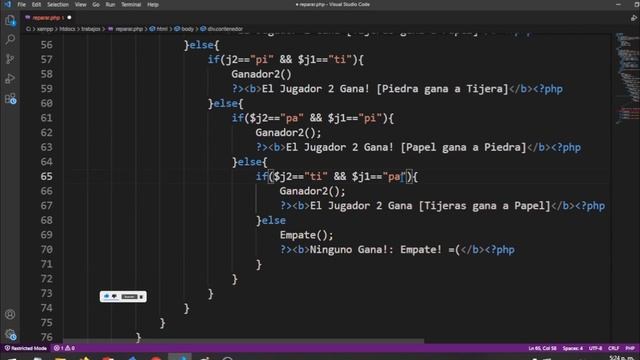The width and height of the screenshot is (640, 360).
Task: Click the text 'Empate();' on line 69
Action: pyautogui.click(x=307, y=235)
